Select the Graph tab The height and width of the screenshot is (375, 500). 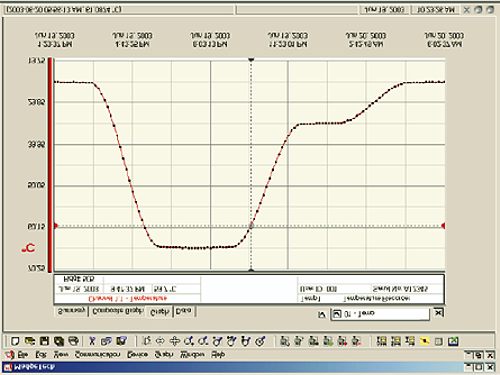[x=160, y=312]
